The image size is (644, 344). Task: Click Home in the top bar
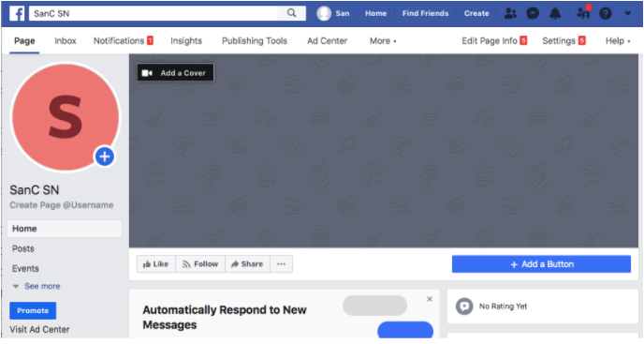point(375,13)
